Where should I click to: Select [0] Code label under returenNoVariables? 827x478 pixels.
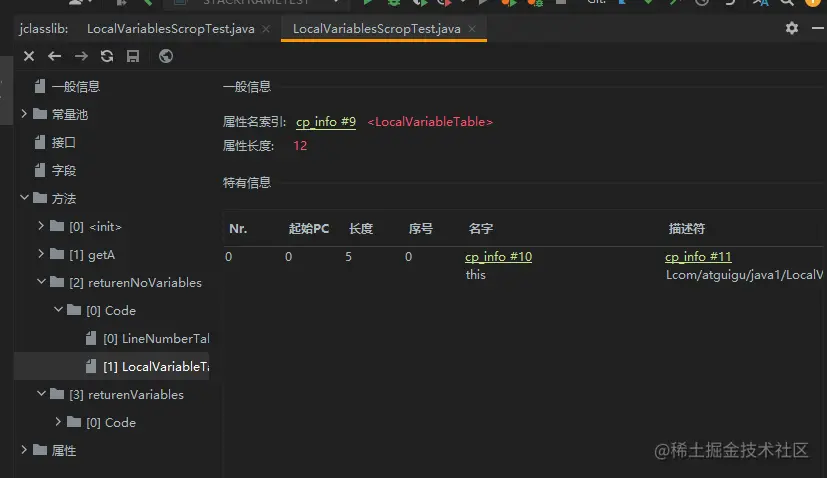[111, 311]
